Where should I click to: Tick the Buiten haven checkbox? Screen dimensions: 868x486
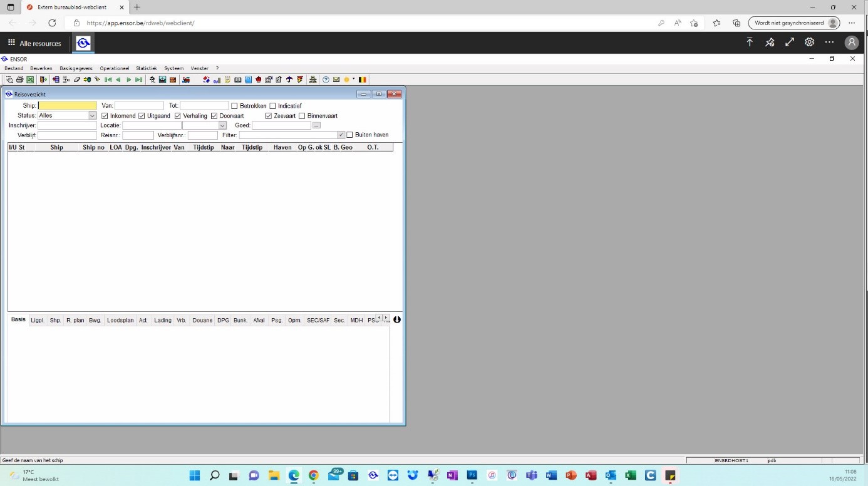pos(349,135)
